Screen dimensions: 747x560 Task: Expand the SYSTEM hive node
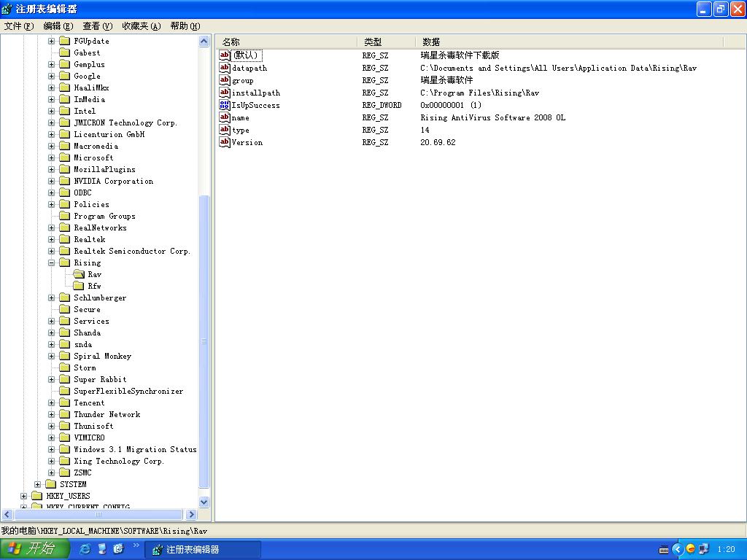[38, 485]
